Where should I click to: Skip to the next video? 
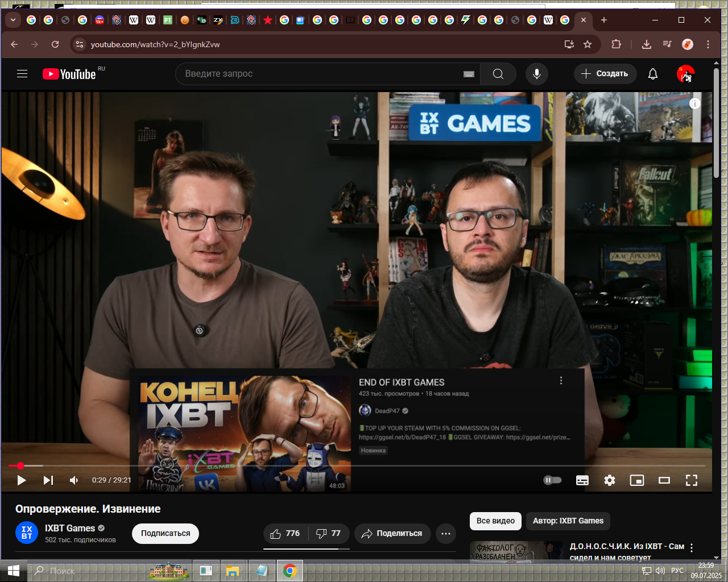tap(48, 480)
